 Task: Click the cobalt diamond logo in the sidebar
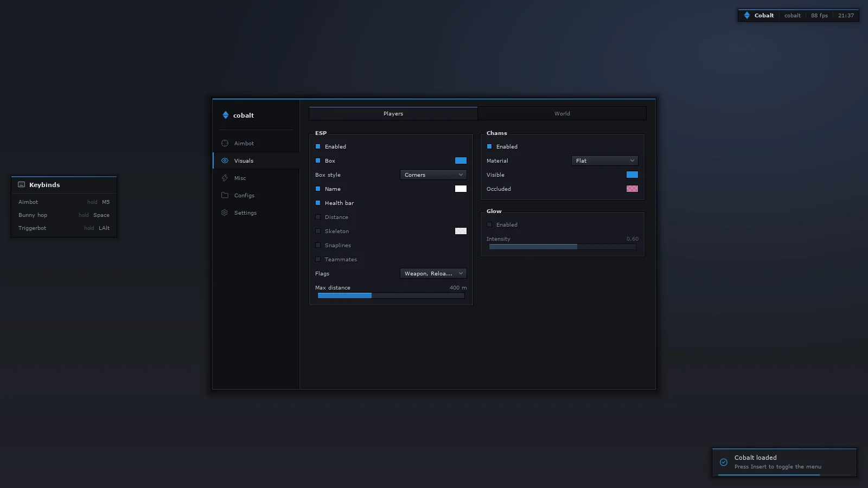[x=226, y=115]
